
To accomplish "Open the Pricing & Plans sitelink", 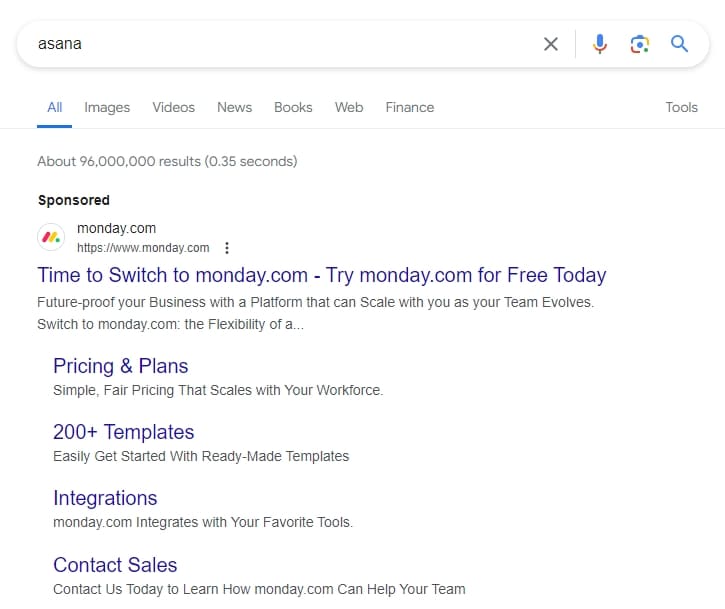I will pyautogui.click(x=120, y=366).
